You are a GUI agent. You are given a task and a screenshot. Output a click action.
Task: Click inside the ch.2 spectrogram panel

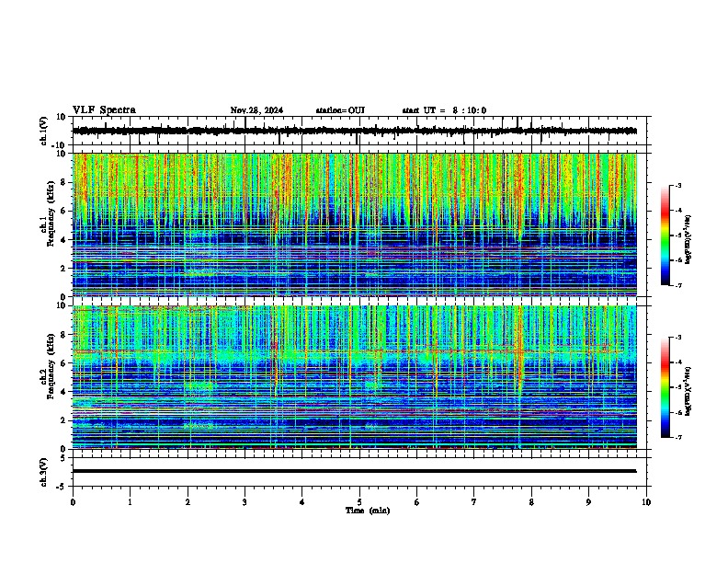pyautogui.click(x=355, y=377)
